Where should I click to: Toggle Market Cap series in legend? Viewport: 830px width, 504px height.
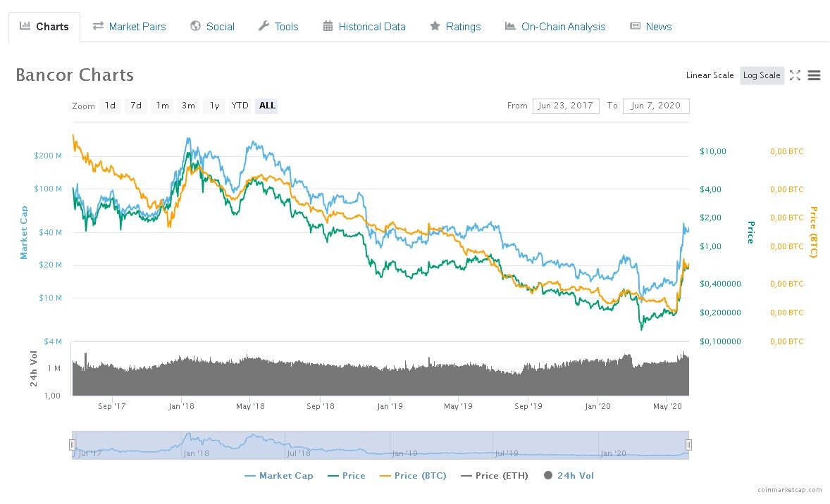click(279, 475)
